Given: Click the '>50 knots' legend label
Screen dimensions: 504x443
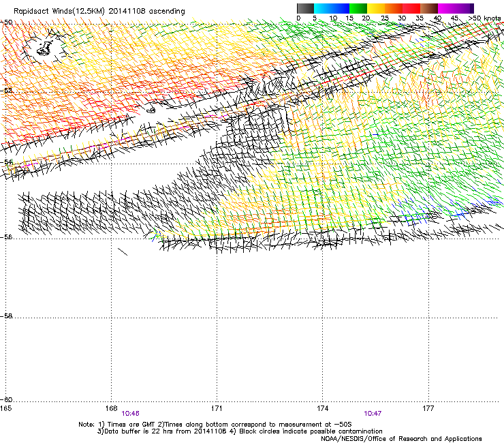Looking at the screenshot, I should pos(484,18).
